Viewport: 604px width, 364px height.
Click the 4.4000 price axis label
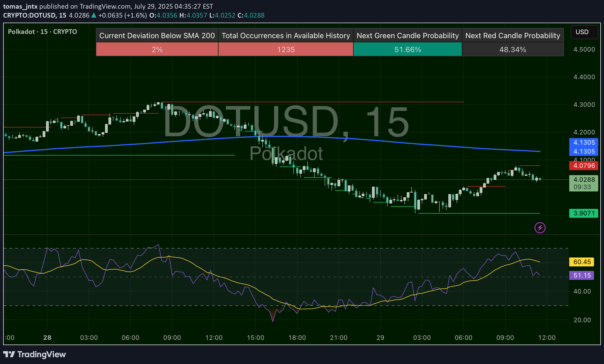click(584, 77)
